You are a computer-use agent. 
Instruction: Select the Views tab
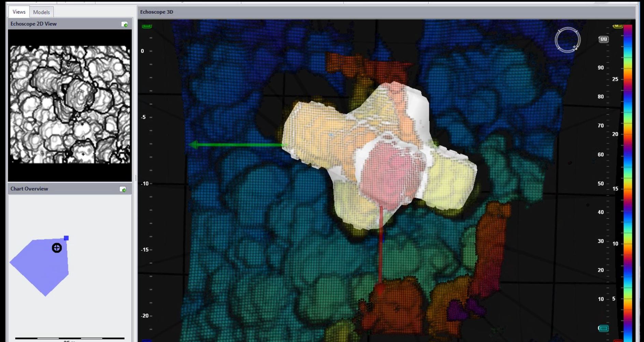19,12
